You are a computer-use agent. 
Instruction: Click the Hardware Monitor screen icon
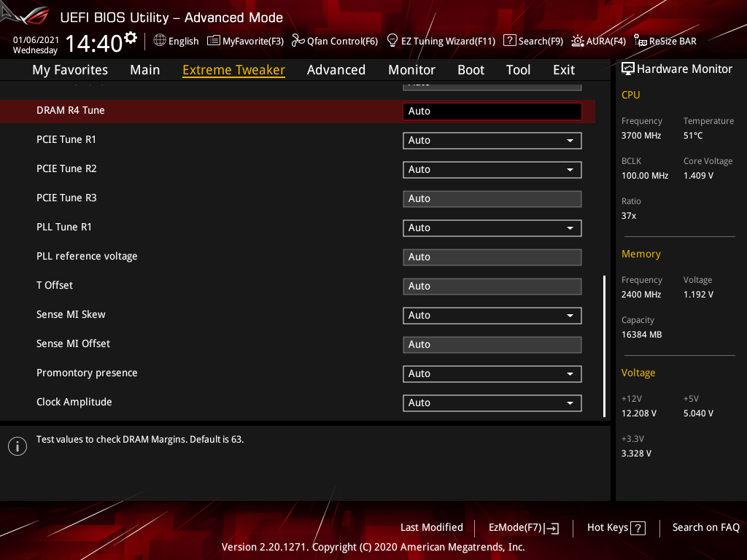point(628,69)
